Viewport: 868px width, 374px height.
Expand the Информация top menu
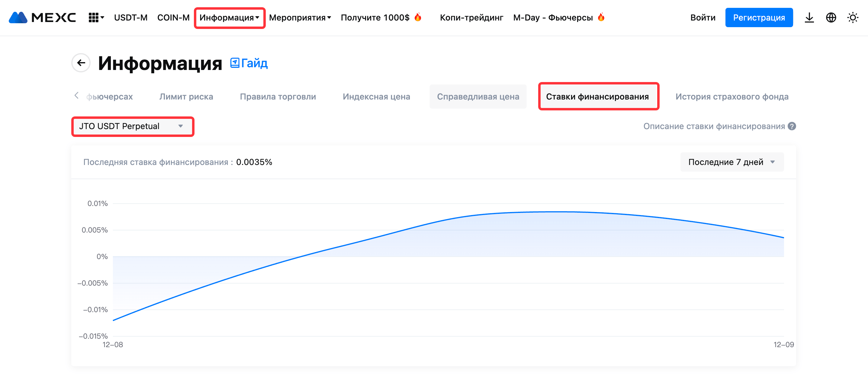coord(229,17)
